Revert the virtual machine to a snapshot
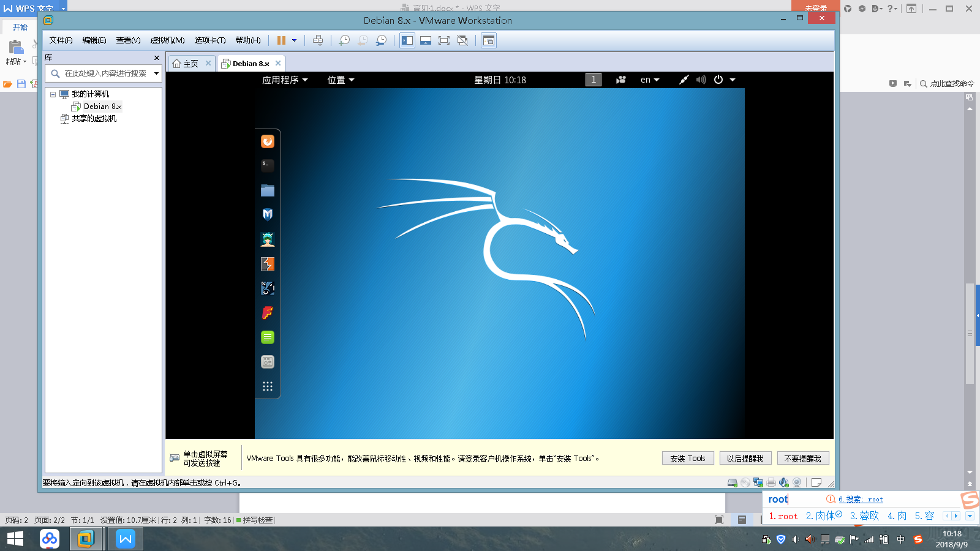The image size is (980, 551). [363, 40]
